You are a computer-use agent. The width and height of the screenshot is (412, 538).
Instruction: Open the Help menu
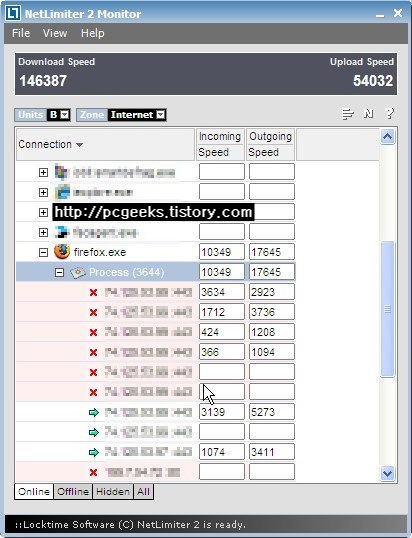(x=93, y=33)
